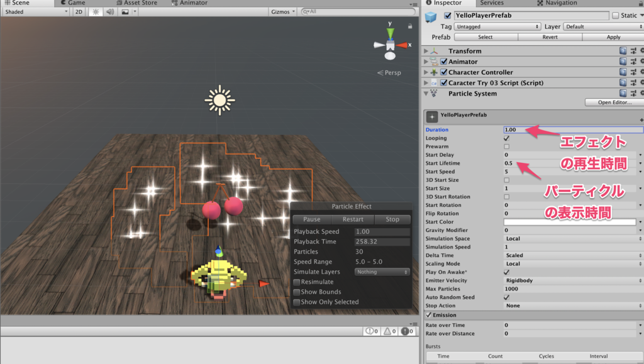The height and width of the screenshot is (364, 644).
Task: Open presets icon for Transform component
Action: [x=633, y=51]
